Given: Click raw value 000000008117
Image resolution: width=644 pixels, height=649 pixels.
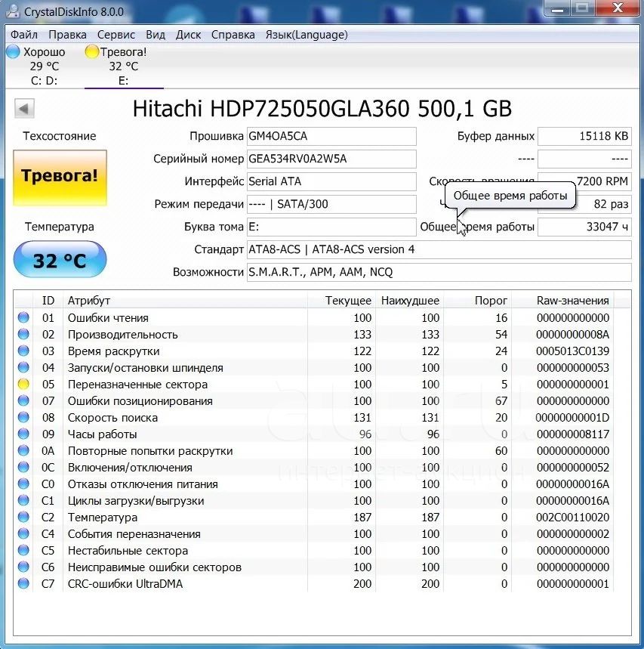Looking at the screenshot, I should [572, 434].
